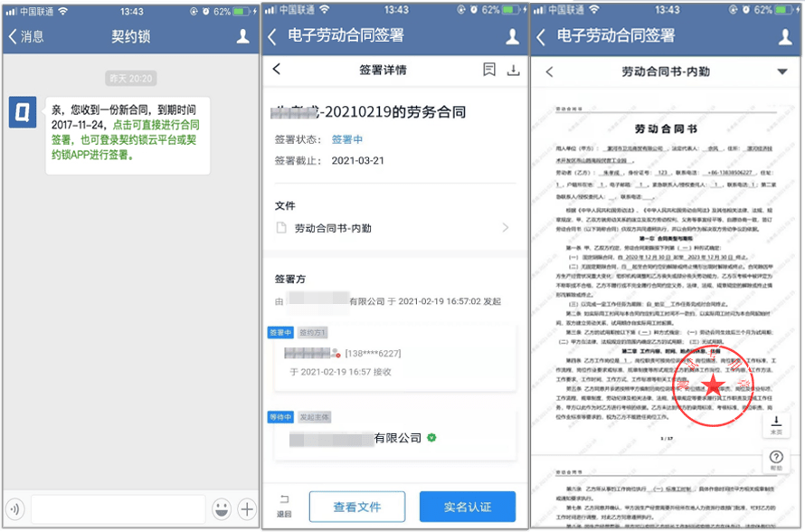Open the notes icon beside 签署详情

489,70
